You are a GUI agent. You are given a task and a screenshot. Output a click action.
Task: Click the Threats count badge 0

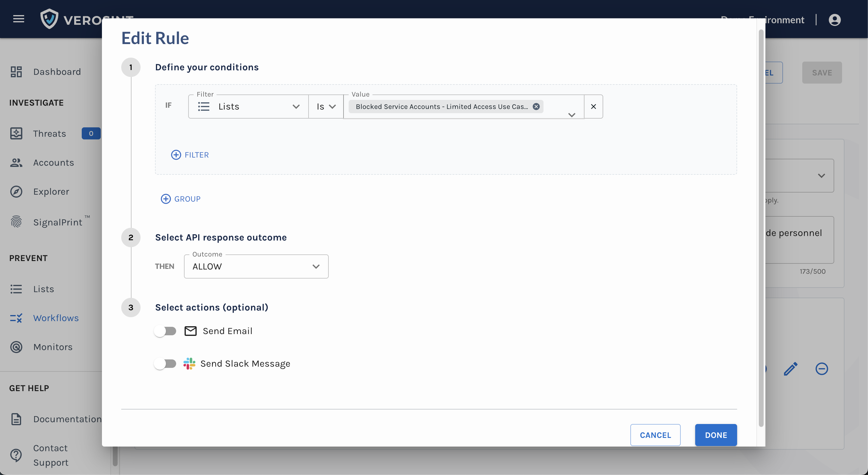coord(91,133)
